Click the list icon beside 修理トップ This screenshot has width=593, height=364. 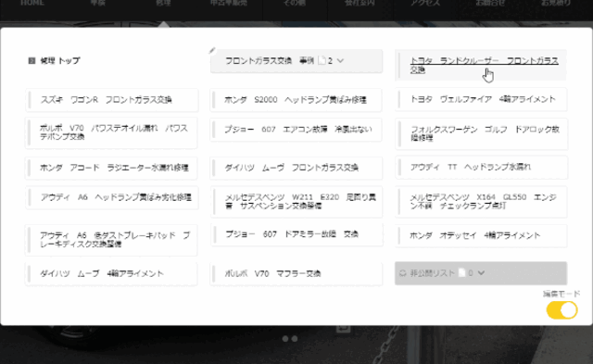click(x=32, y=60)
